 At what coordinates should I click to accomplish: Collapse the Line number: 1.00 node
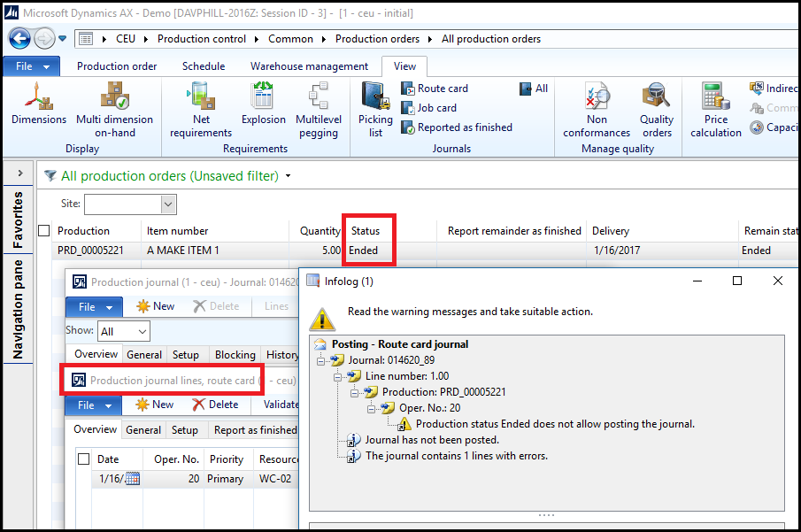(337, 377)
